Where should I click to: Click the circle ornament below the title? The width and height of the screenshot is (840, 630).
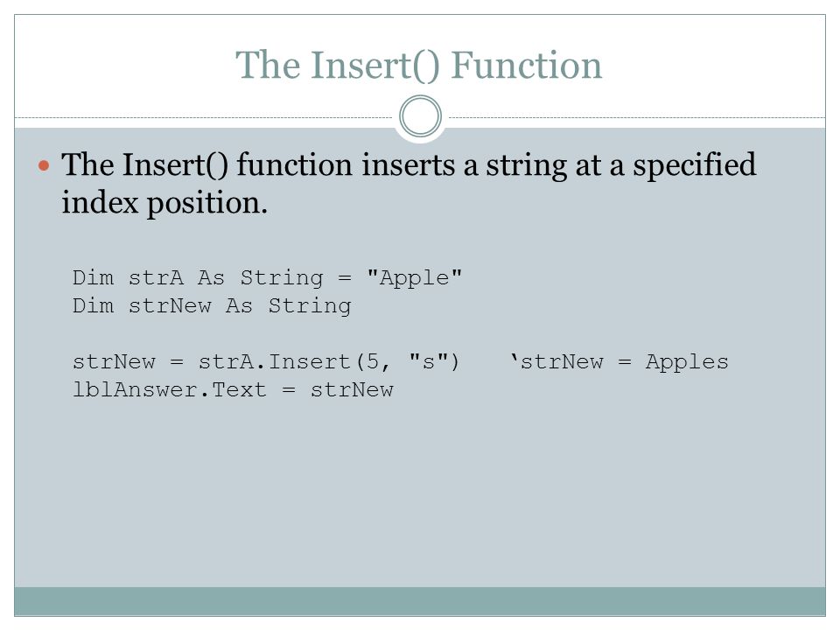click(421, 116)
